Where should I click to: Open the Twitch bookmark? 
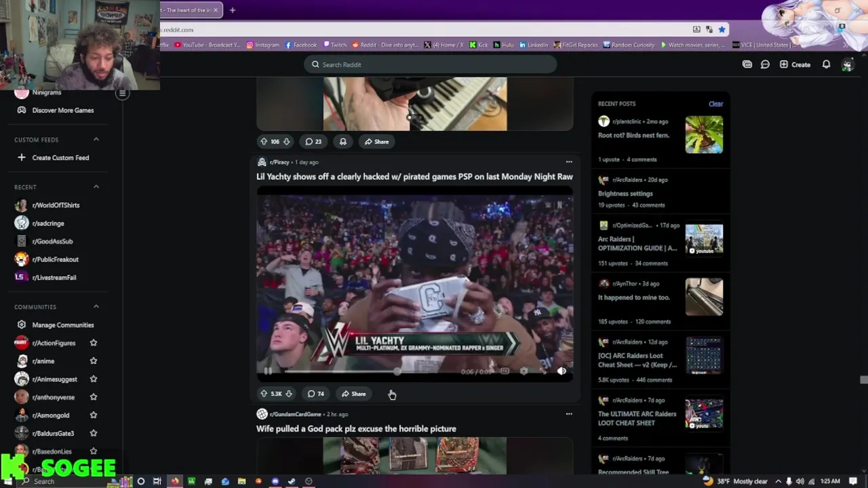[335, 45]
